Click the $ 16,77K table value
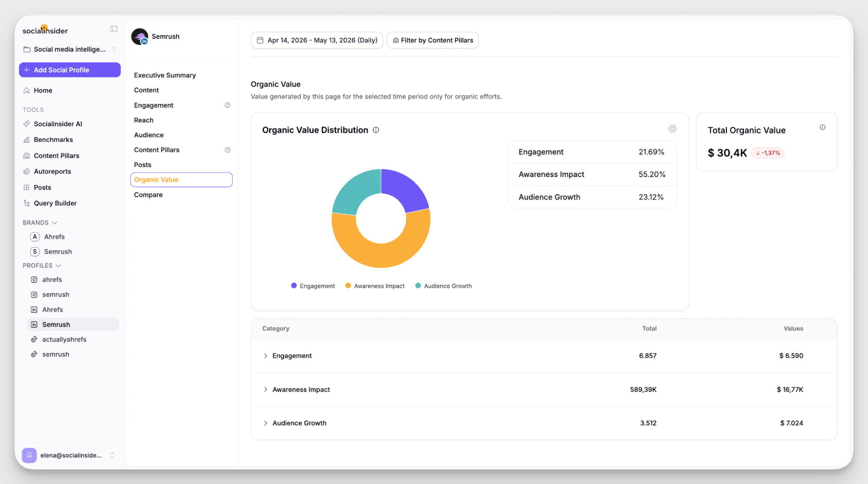 790,390
